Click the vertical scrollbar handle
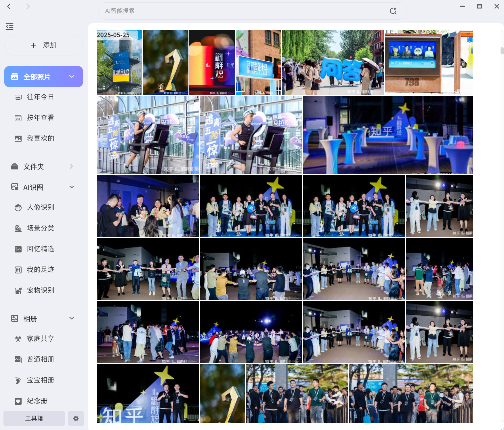 tap(502, 51)
